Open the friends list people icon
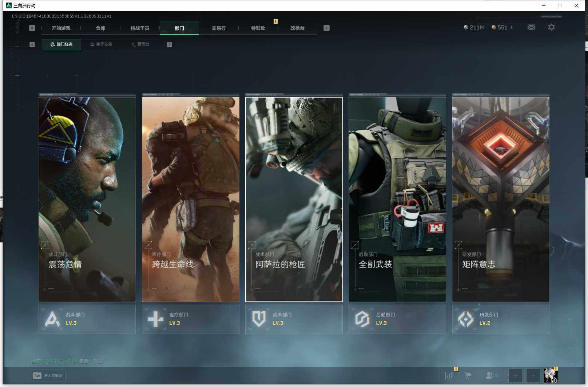The width and height of the screenshot is (588, 387). [x=490, y=375]
